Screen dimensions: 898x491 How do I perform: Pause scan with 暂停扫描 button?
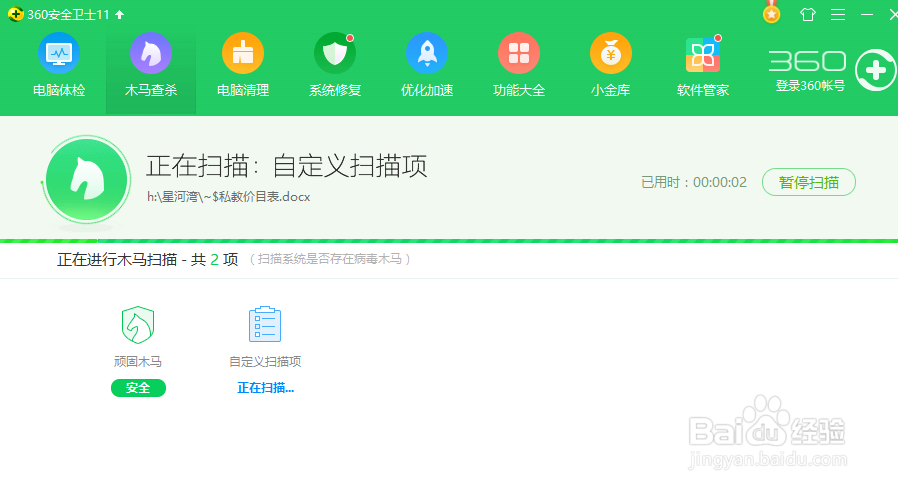809,182
